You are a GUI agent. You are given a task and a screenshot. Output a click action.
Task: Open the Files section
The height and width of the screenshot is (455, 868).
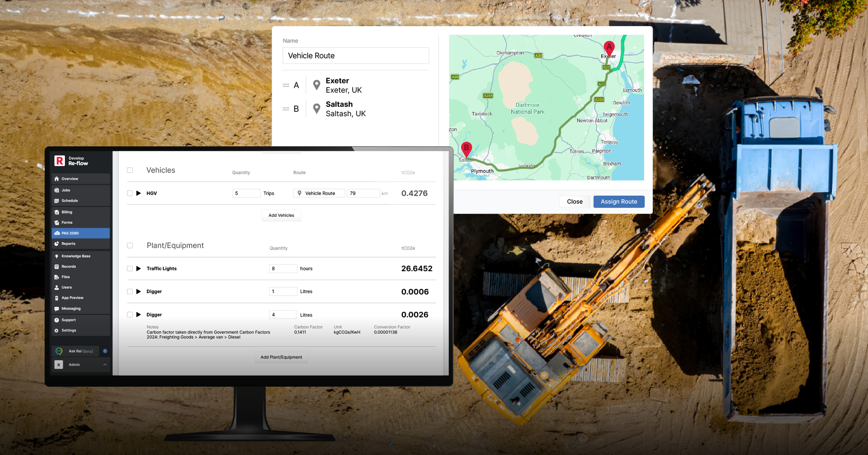81,277
